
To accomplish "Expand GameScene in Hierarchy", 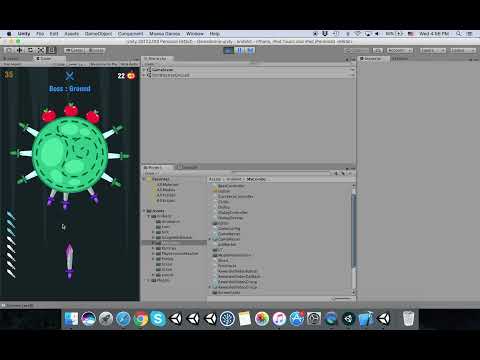I will (144, 70).
